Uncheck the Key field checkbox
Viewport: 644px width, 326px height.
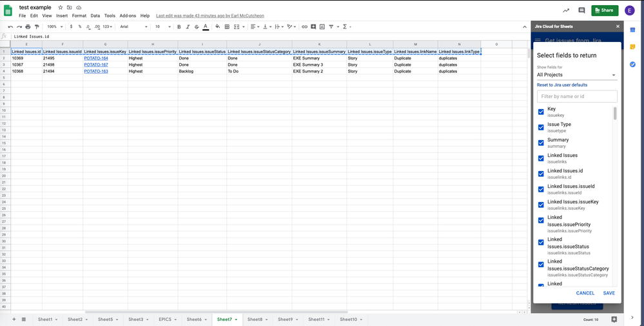click(541, 112)
